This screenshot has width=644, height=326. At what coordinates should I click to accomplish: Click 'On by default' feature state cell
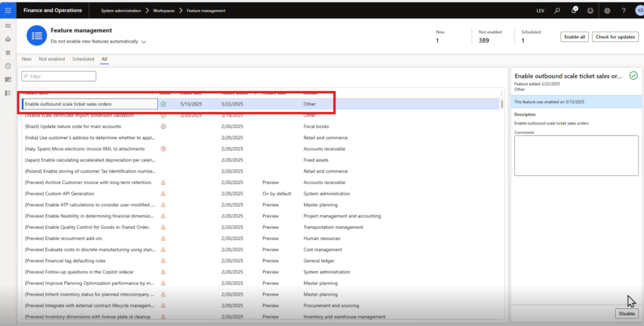277,193
